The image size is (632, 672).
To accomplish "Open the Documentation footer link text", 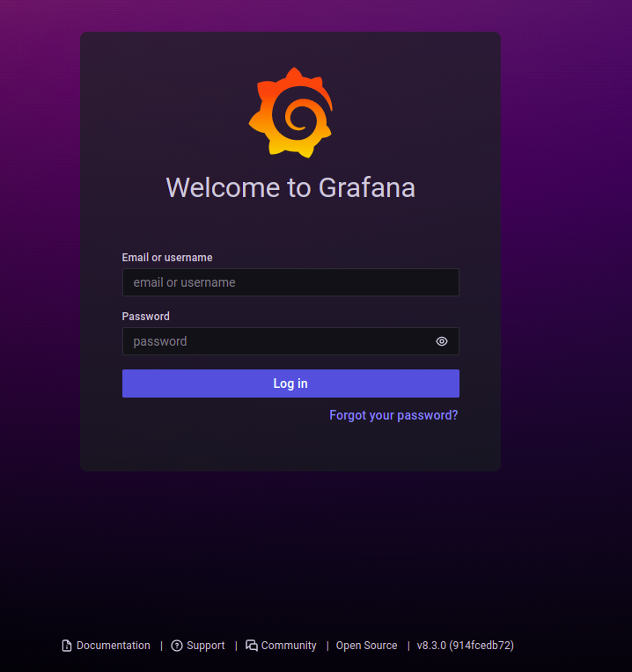I will click(113, 646).
